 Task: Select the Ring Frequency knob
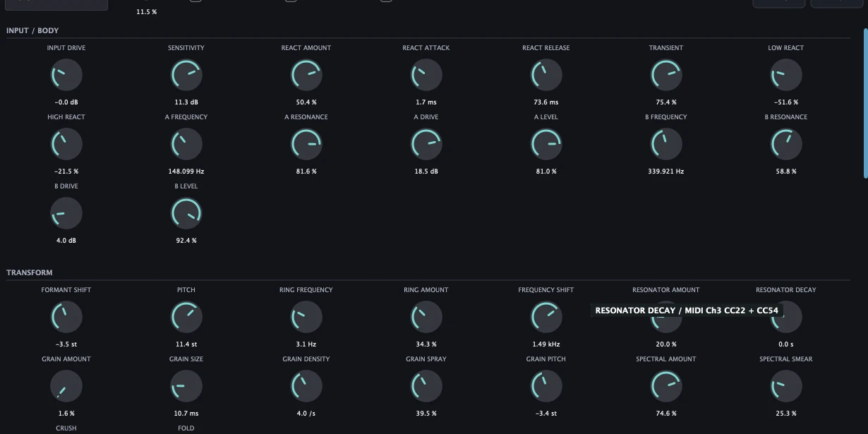pos(306,317)
